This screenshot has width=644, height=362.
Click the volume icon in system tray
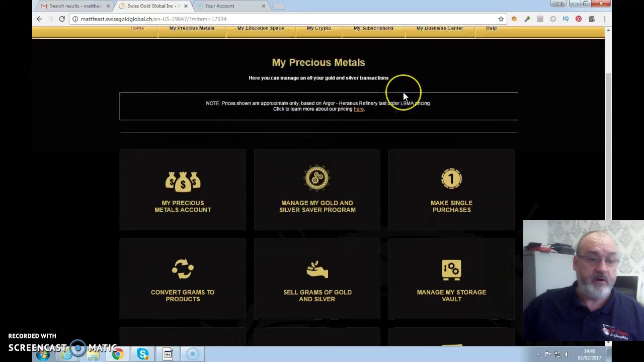point(567,354)
